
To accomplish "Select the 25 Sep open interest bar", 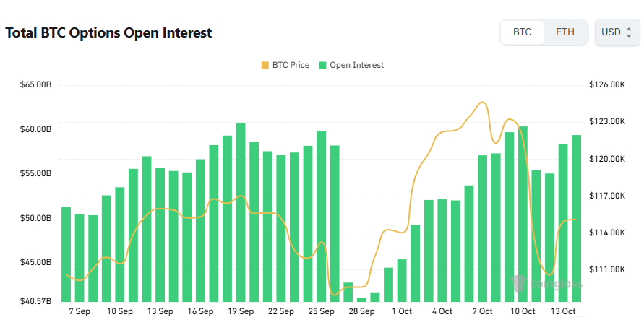I will (x=321, y=217).
